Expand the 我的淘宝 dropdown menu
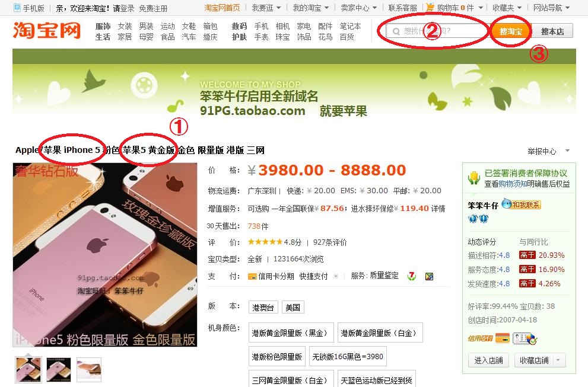The height and width of the screenshot is (387, 588). (311, 8)
